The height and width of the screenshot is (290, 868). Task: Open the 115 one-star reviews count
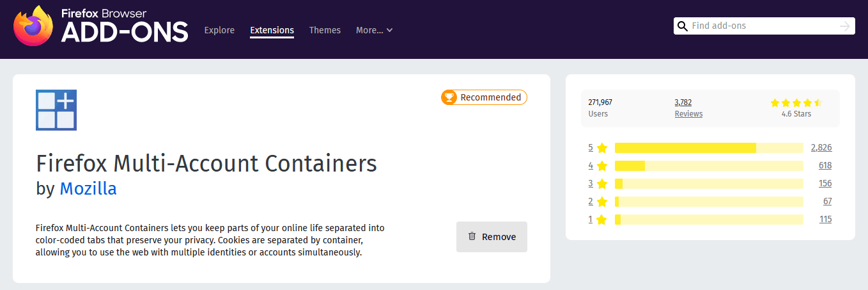(826, 220)
